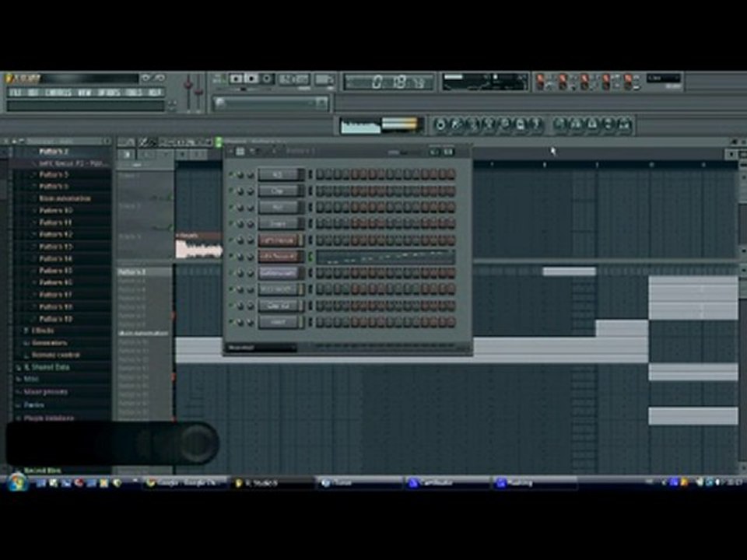Adjust the master volume slider
The width and height of the screenshot is (747, 560).
(x=188, y=93)
